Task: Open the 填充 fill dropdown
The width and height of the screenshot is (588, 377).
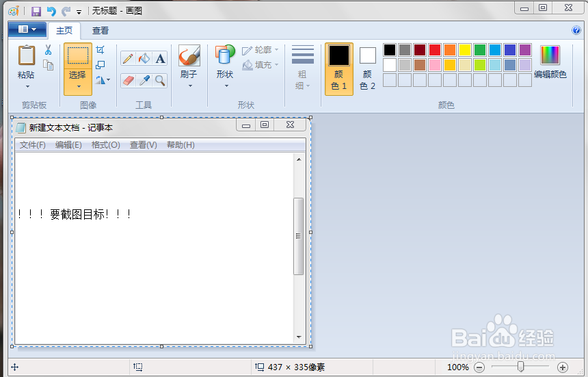Action: pos(260,65)
